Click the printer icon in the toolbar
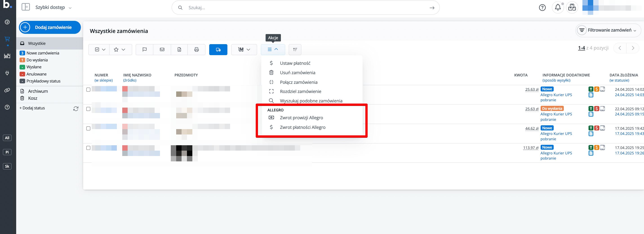Viewport: 644px width, 234px height. [x=196, y=49]
